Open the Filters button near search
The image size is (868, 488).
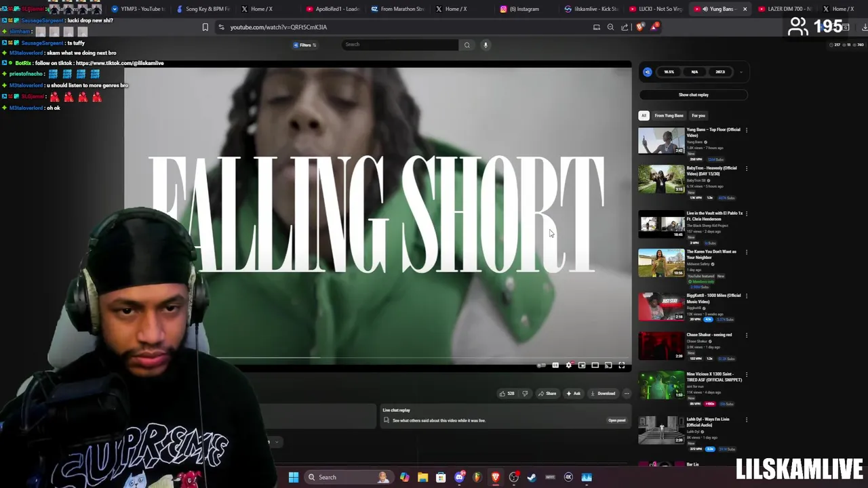click(x=305, y=45)
